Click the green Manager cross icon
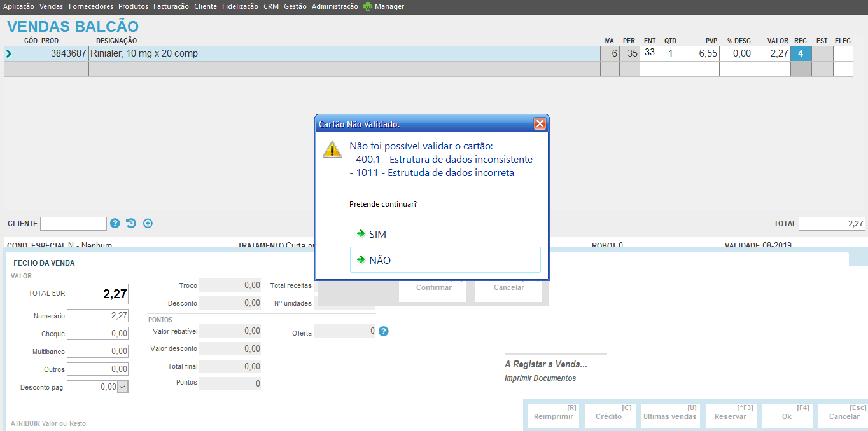Image resolution: width=868 pixels, height=431 pixels. (x=368, y=6)
